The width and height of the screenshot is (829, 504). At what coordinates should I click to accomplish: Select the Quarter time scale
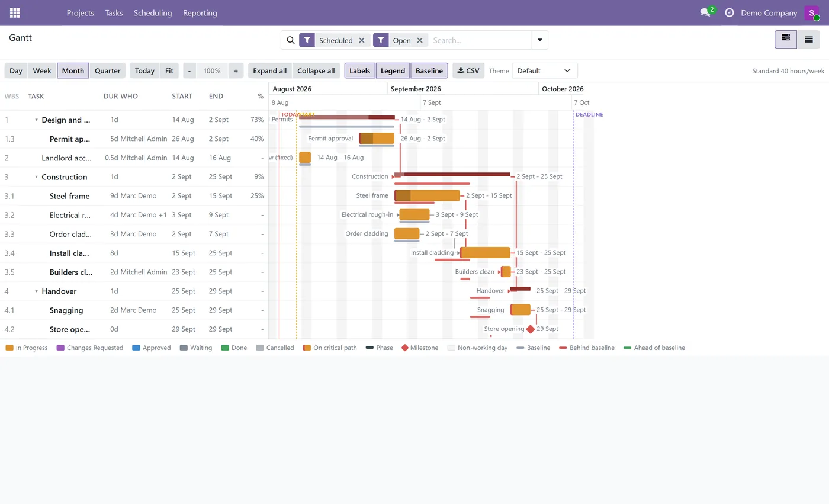tap(108, 70)
